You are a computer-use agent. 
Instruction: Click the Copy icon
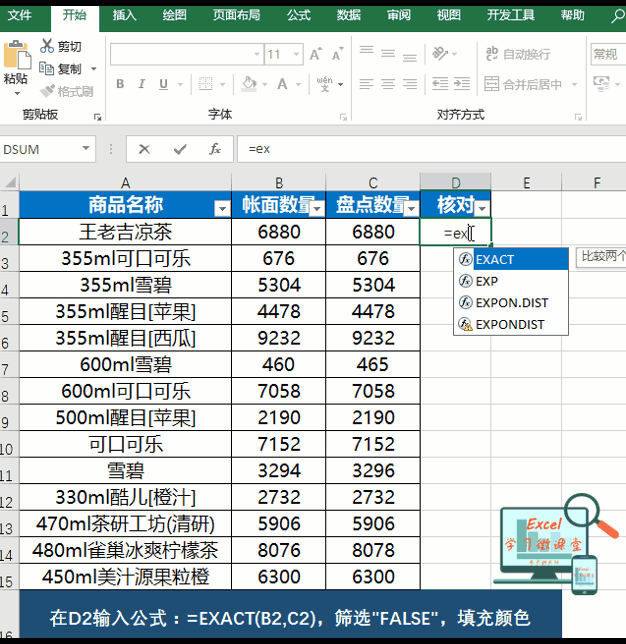coord(46,68)
